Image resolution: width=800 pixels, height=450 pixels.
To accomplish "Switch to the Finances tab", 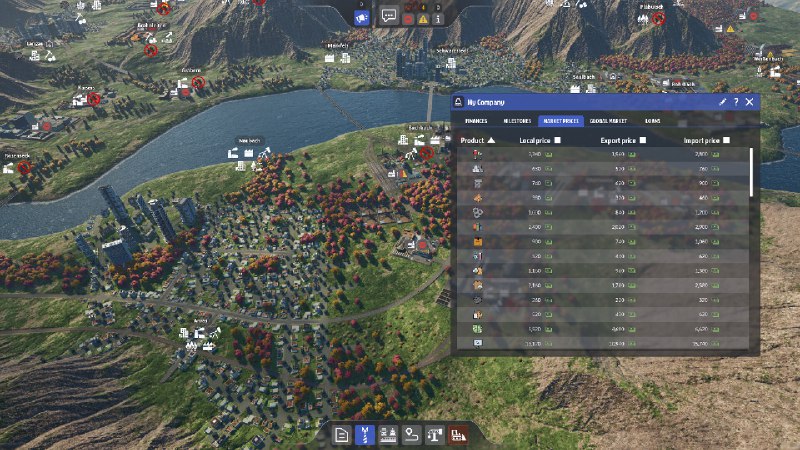I will (x=475, y=121).
